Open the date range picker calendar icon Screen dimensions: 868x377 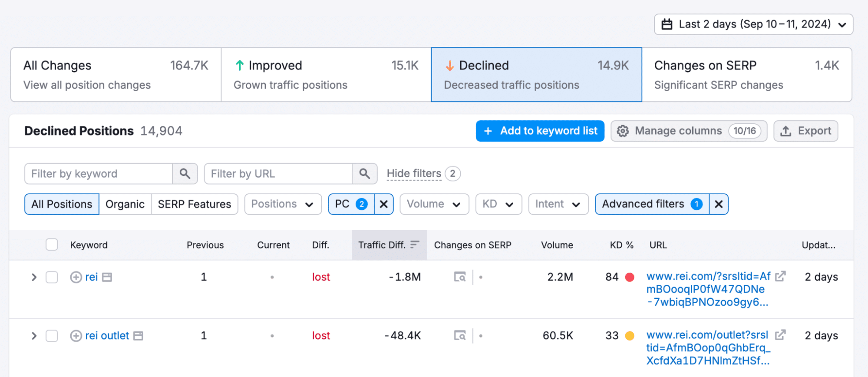(667, 24)
